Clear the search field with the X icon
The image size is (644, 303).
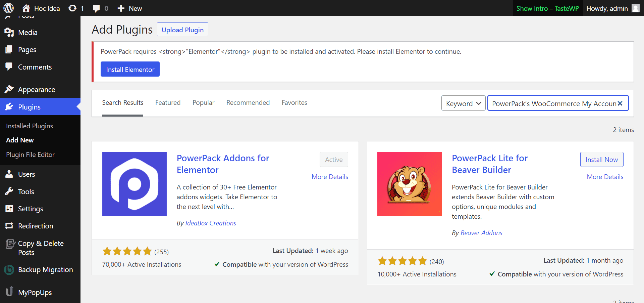pyautogui.click(x=620, y=103)
